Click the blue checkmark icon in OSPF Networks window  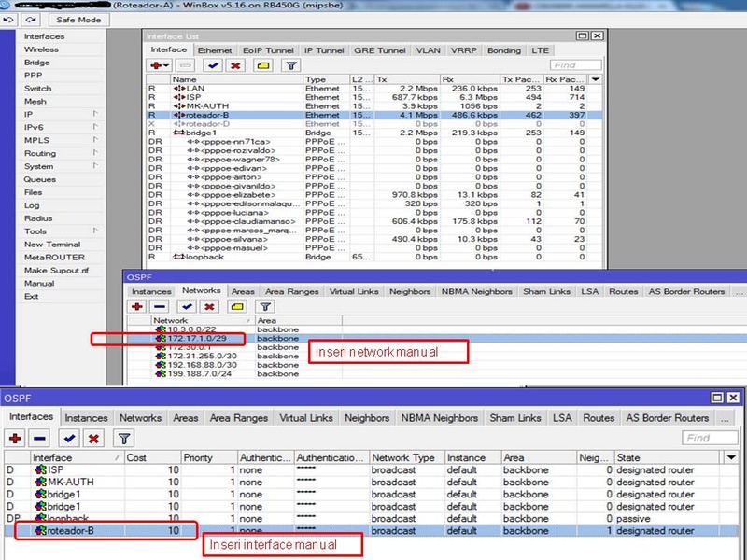click(187, 306)
